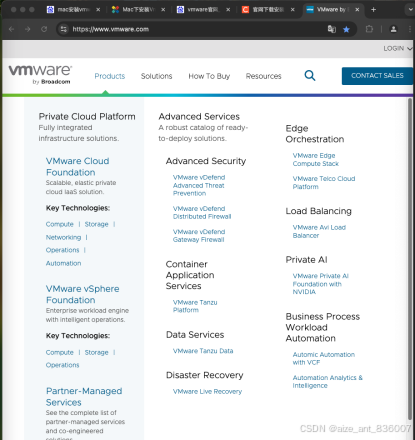Open VMware Telco Cloud Platform link
The width and height of the screenshot is (415, 440).
[324, 183]
